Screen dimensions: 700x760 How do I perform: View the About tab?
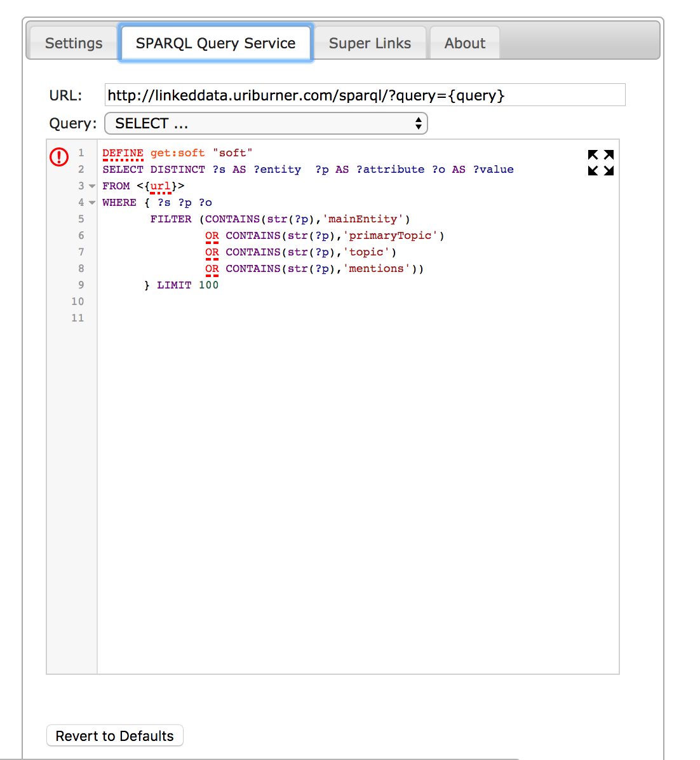[464, 43]
